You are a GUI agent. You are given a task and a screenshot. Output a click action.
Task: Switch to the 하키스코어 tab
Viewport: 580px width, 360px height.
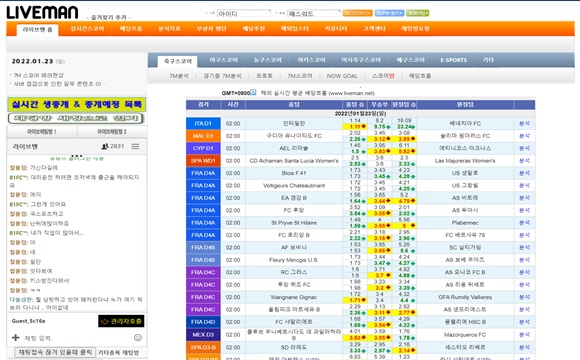click(x=311, y=60)
